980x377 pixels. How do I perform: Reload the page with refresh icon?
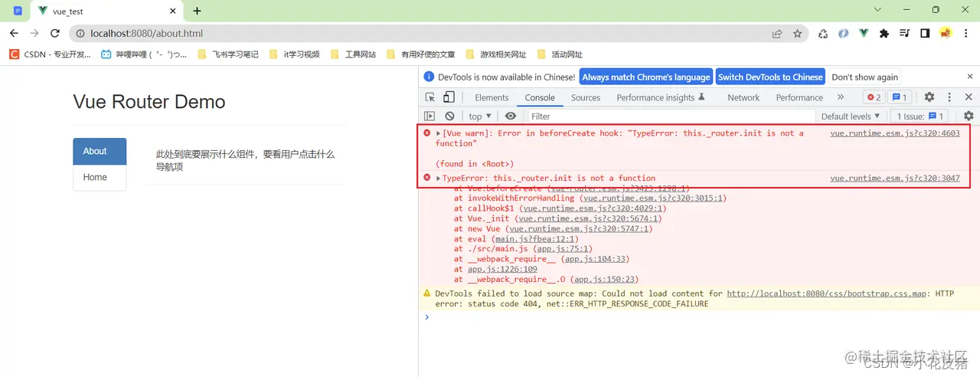point(55,34)
